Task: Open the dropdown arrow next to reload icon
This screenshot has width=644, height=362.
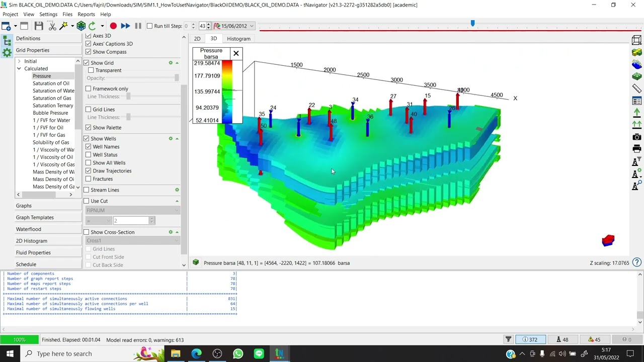Action: pos(102,26)
